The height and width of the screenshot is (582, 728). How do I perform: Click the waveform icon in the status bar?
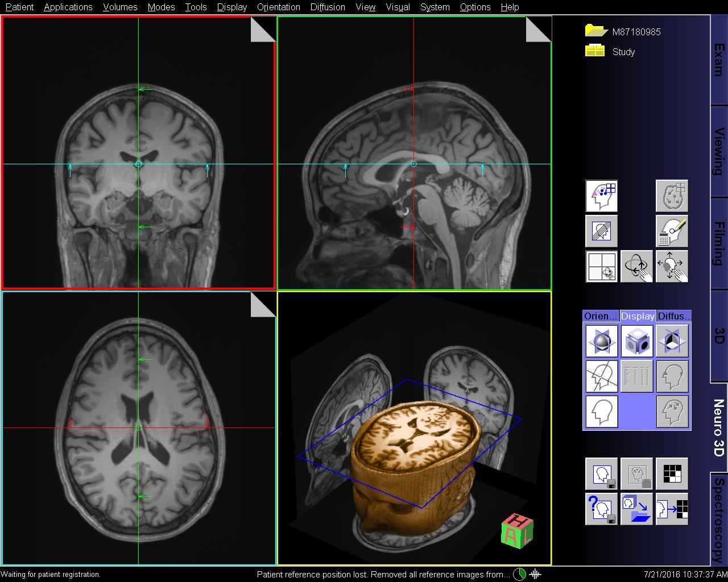point(535,574)
